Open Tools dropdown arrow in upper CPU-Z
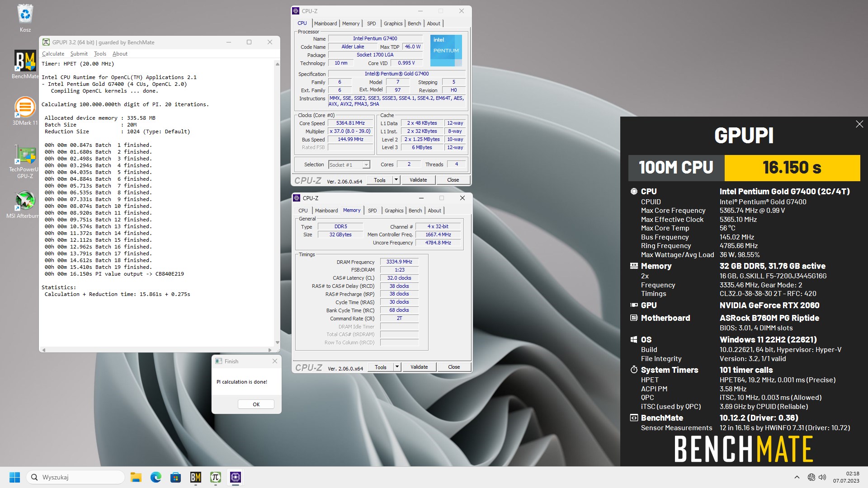 [x=396, y=180]
